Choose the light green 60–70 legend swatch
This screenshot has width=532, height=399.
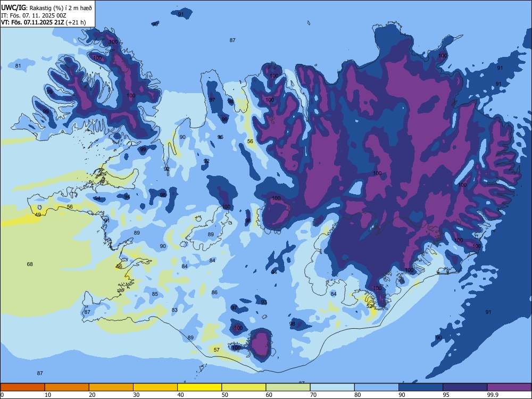(288, 387)
